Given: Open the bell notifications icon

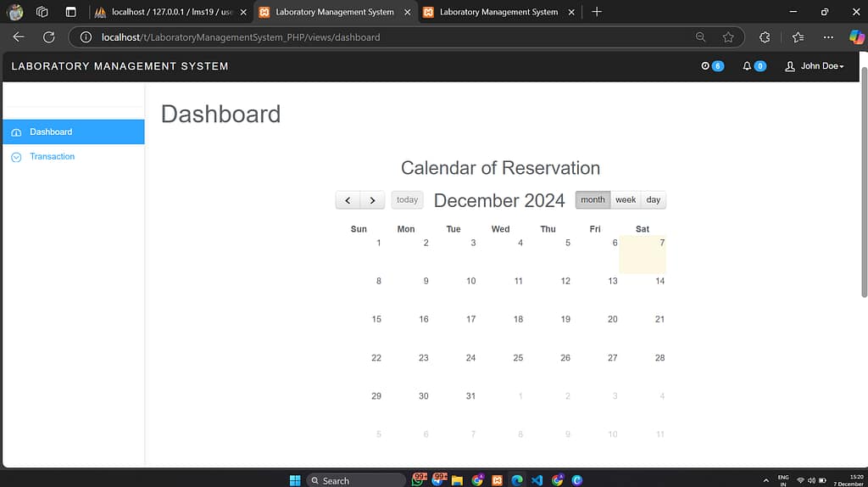Looking at the screenshot, I should 748,66.
